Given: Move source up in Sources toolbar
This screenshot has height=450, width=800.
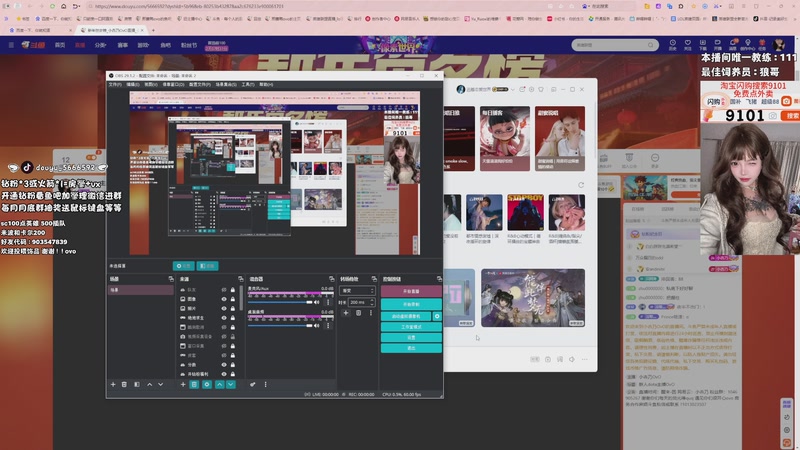Looking at the screenshot, I should 219,384.
